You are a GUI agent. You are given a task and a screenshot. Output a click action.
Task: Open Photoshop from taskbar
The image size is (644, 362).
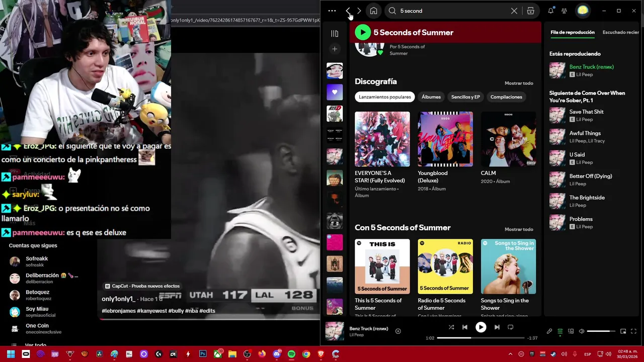tap(203, 354)
